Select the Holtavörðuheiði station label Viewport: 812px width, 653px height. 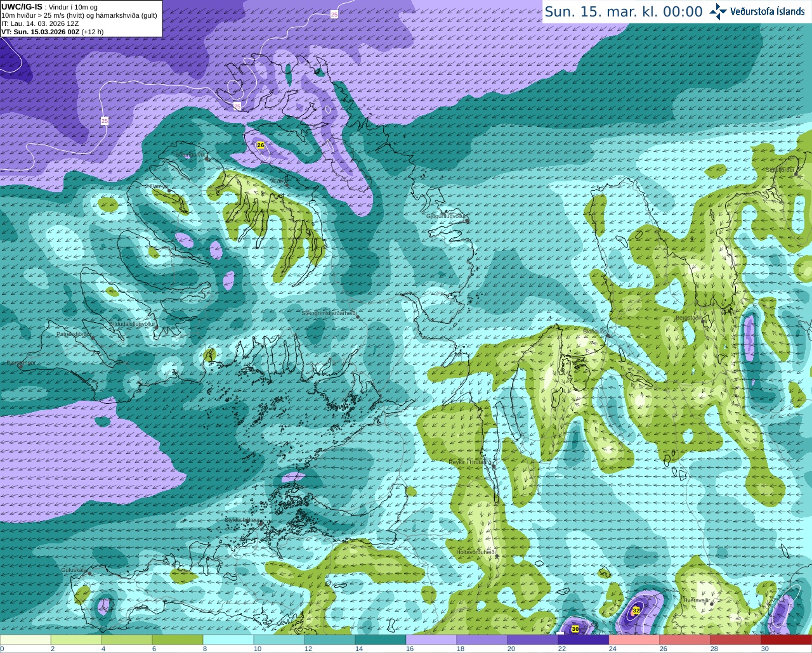click(476, 552)
